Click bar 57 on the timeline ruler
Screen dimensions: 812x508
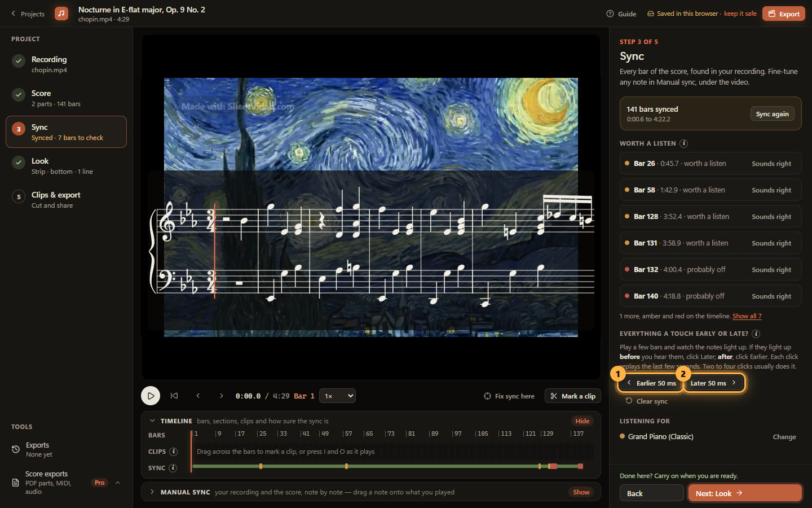[347, 433]
